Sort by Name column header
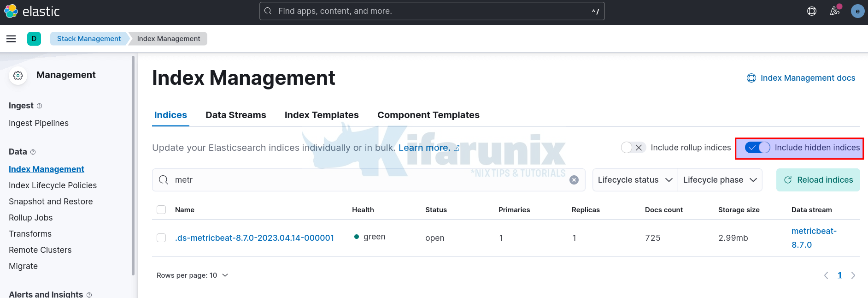Screen dimensions: 868x298 [x=185, y=210]
